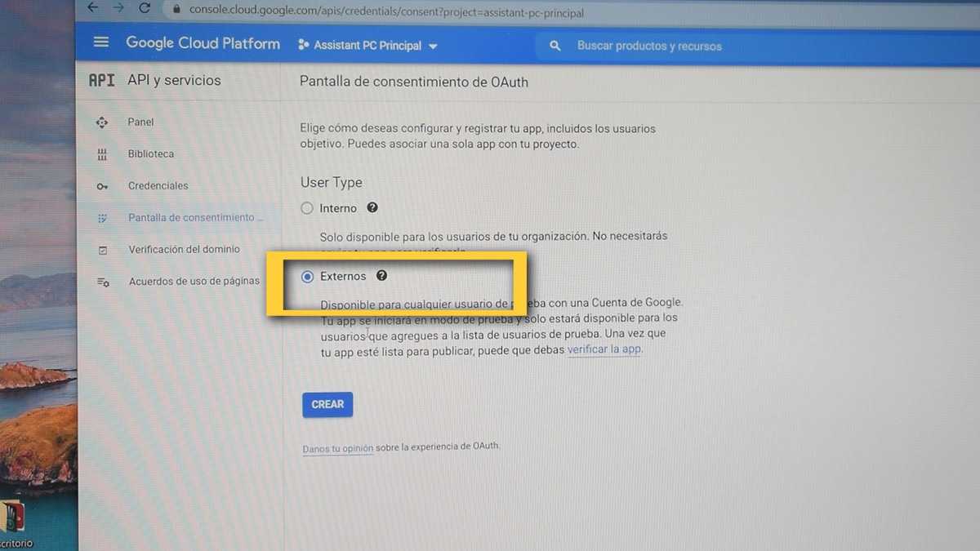The height and width of the screenshot is (551, 980).
Task: Select the Externos user type radio button
Action: coord(308,277)
